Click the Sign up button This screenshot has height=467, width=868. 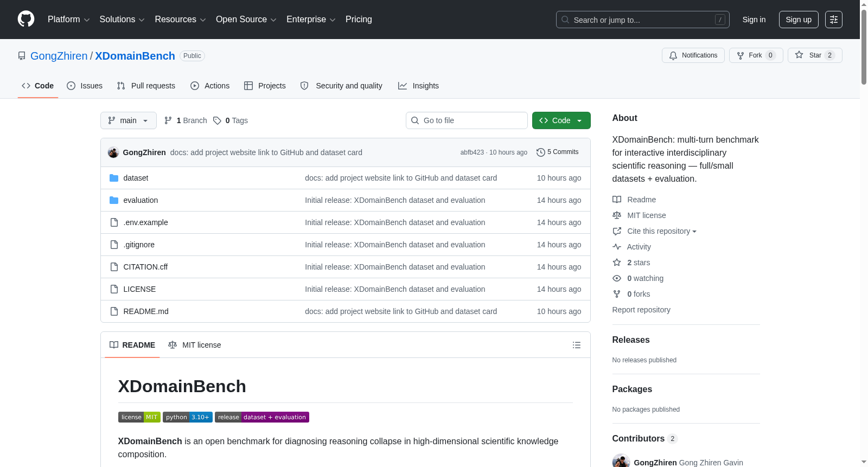(799, 20)
